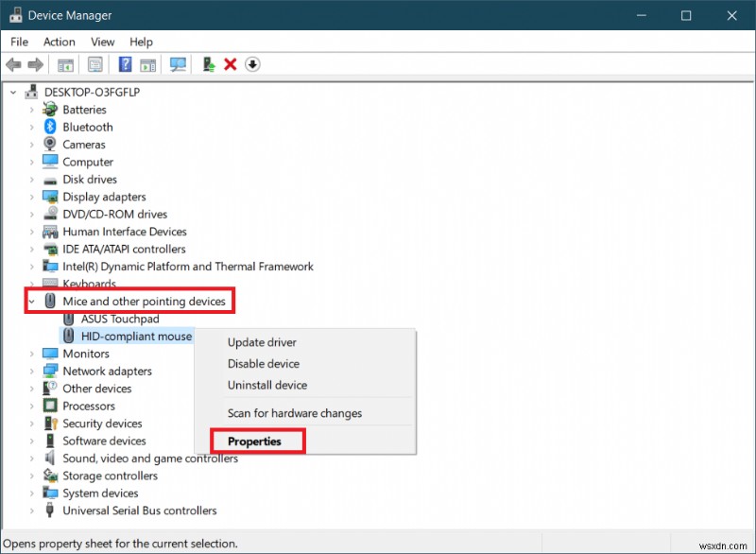The width and height of the screenshot is (756, 554).
Task: Click the Security devices key icon
Action: [51, 423]
